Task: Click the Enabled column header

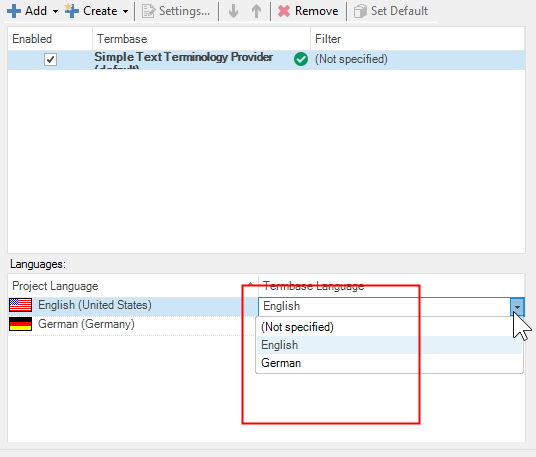Action: (50, 39)
